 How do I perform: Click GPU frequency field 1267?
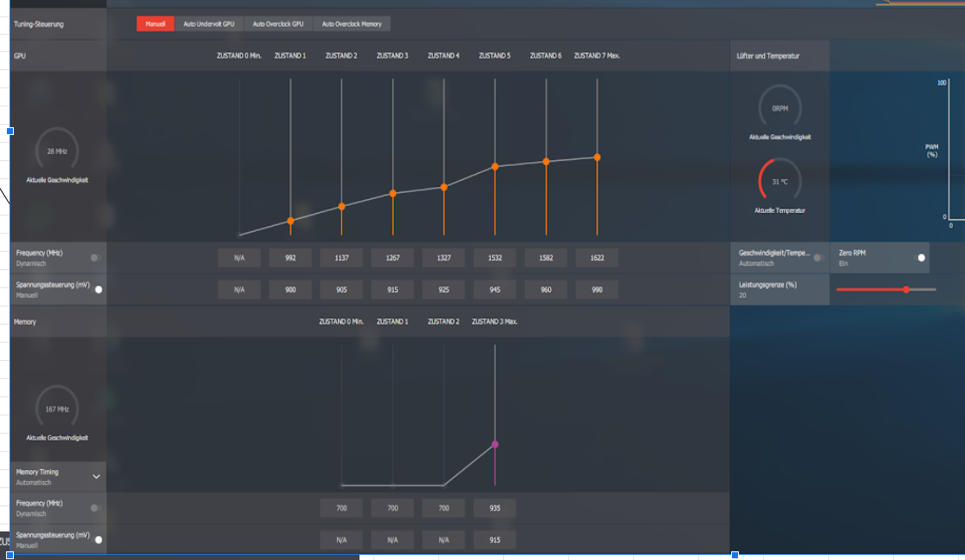tap(392, 258)
